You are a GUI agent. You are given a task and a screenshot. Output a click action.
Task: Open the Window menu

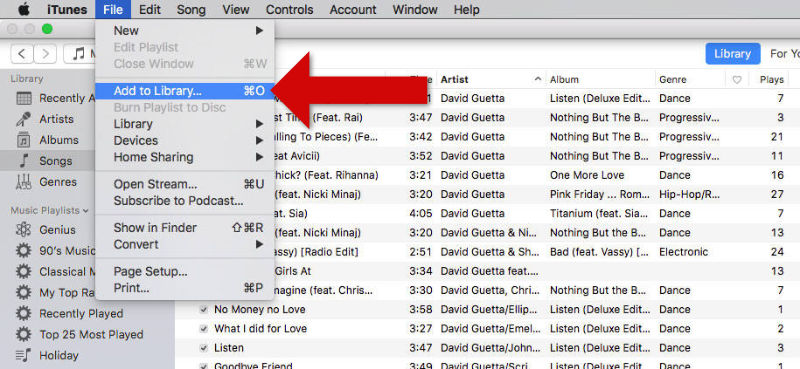click(415, 10)
